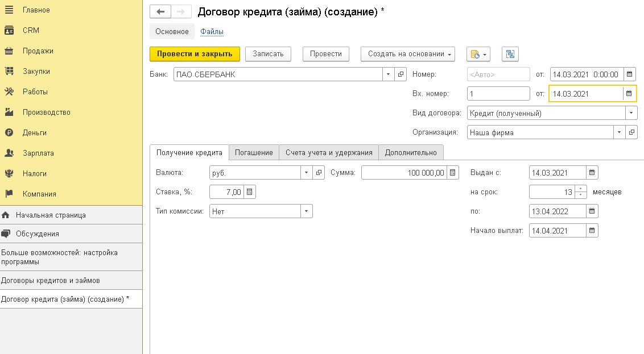
Task: Increase loan term months with up stepper
Action: tap(580, 189)
